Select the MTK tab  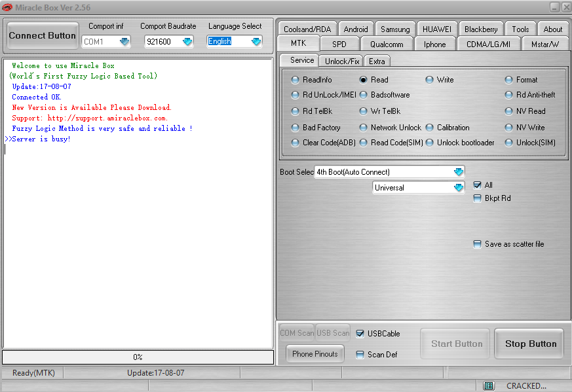[298, 43]
